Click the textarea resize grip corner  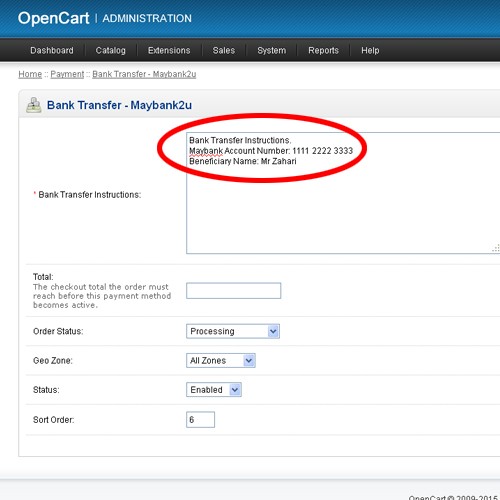pos(496,248)
